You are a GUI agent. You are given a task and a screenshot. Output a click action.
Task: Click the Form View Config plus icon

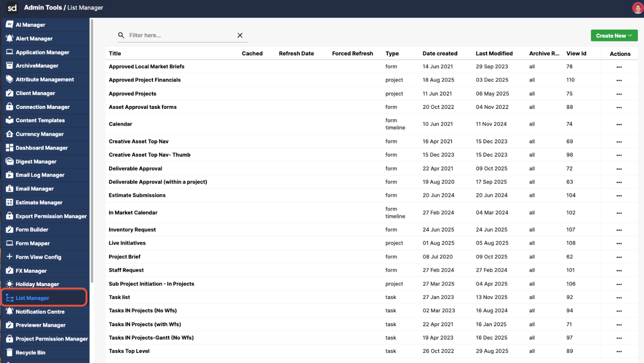(x=10, y=256)
